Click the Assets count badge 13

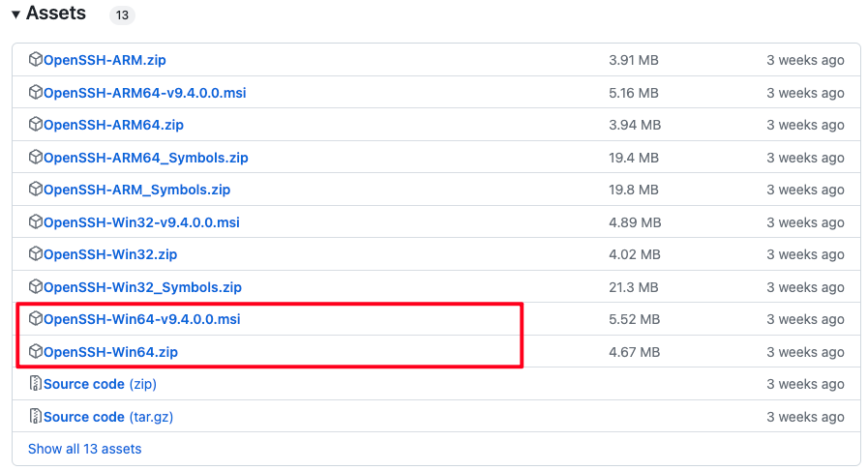click(122, 15)
